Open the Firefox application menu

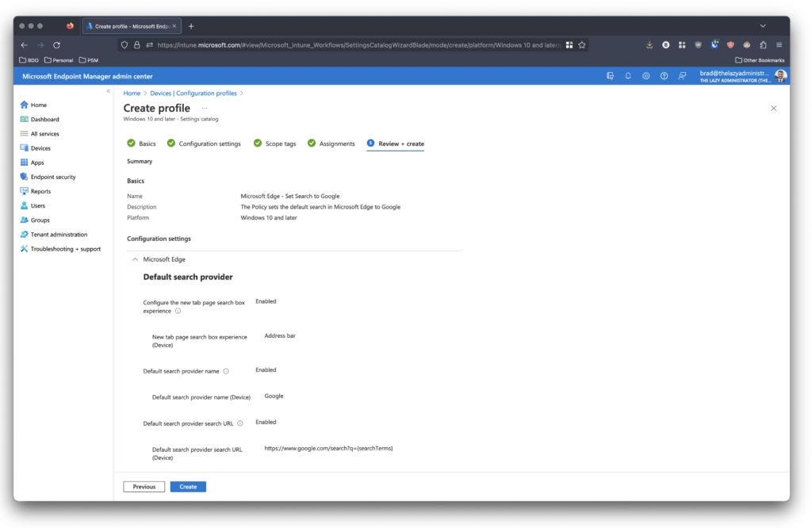779,45
